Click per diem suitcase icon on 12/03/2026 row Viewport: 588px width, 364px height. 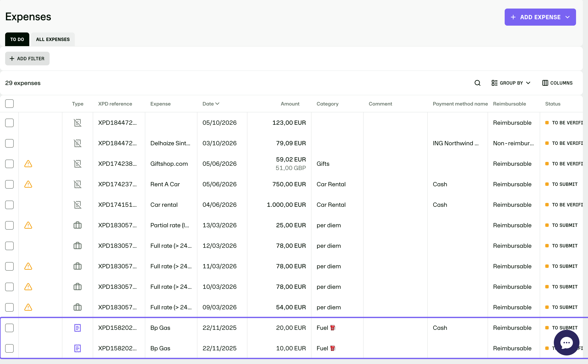[x=78, y=246]
